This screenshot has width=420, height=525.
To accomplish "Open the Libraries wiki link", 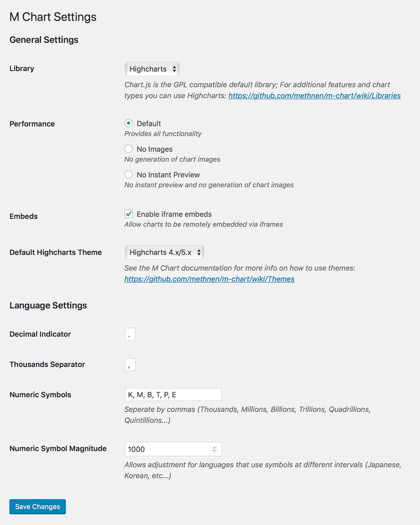I will point(314,96).
